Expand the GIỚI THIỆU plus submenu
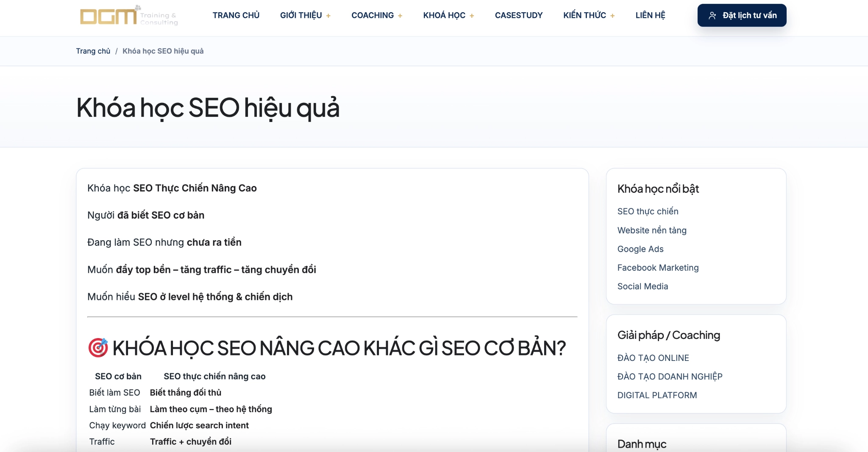 point(328,16)
